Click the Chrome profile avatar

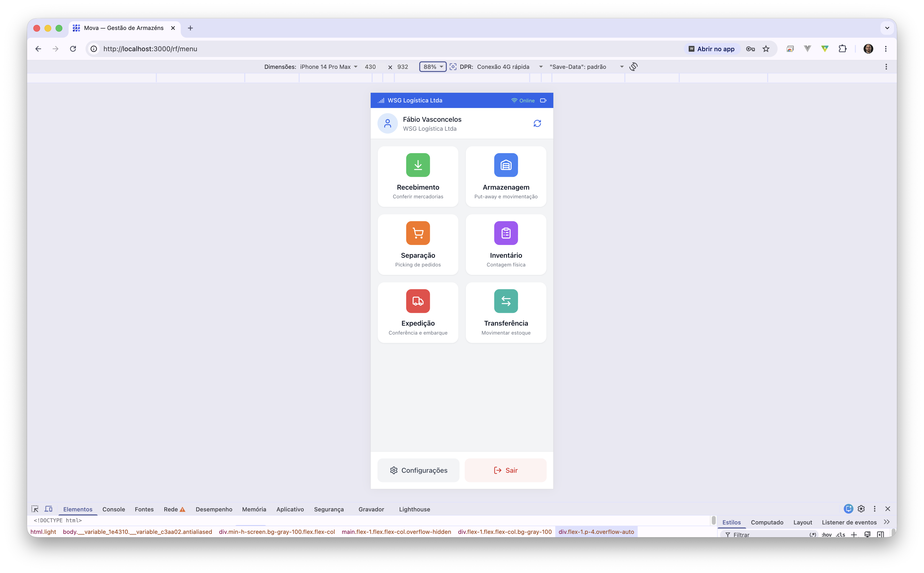868,49
